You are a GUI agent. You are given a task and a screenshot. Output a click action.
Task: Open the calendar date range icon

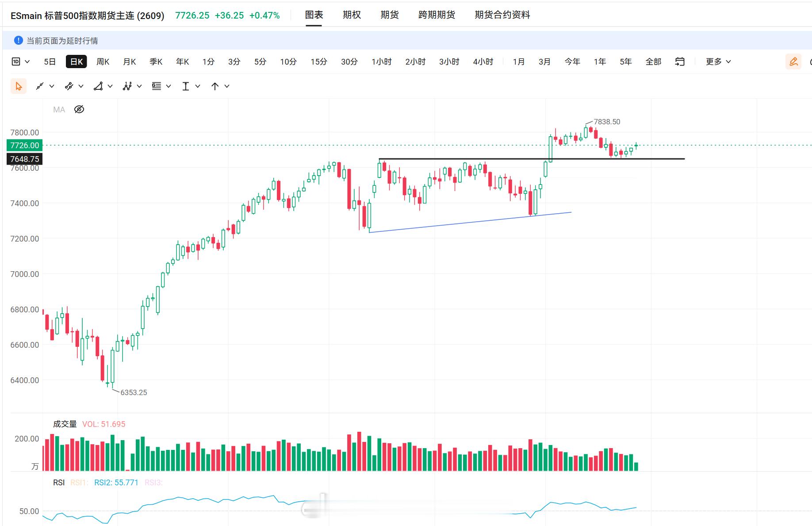(680, 61)
